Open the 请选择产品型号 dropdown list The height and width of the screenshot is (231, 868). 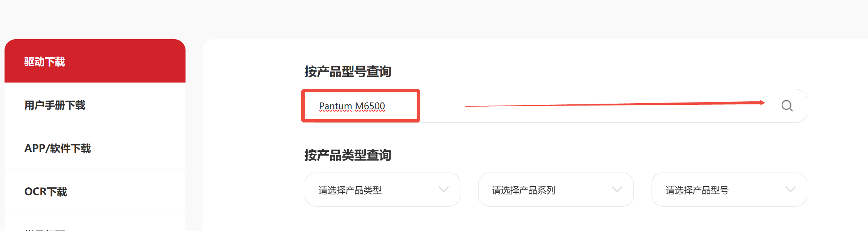pyautogui.click(x=729, y=190)
